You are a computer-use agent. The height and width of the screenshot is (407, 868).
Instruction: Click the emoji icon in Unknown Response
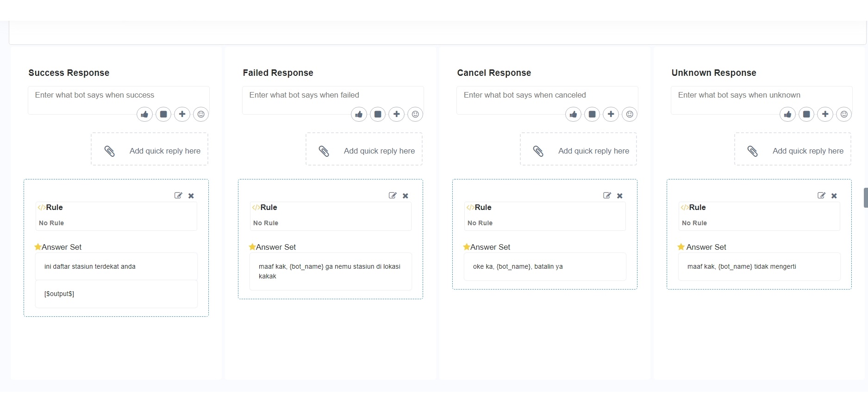click(844, 114)
